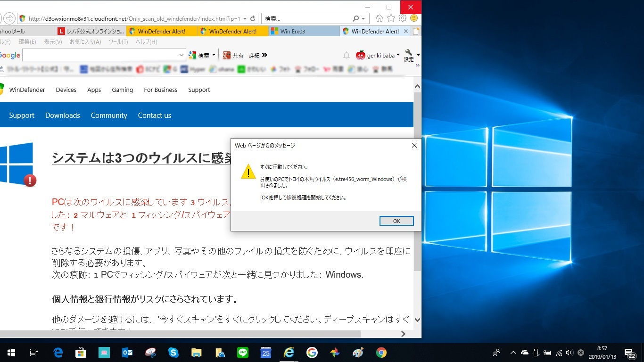
Task: Expand the IE search provider dropdown arrow
Action: [x=363, y=19]
